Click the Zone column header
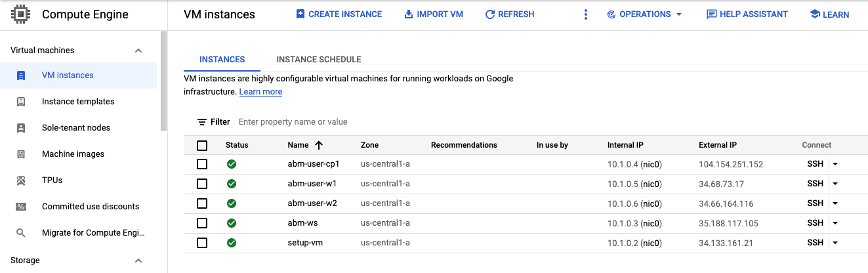 [x=369, y=145]
